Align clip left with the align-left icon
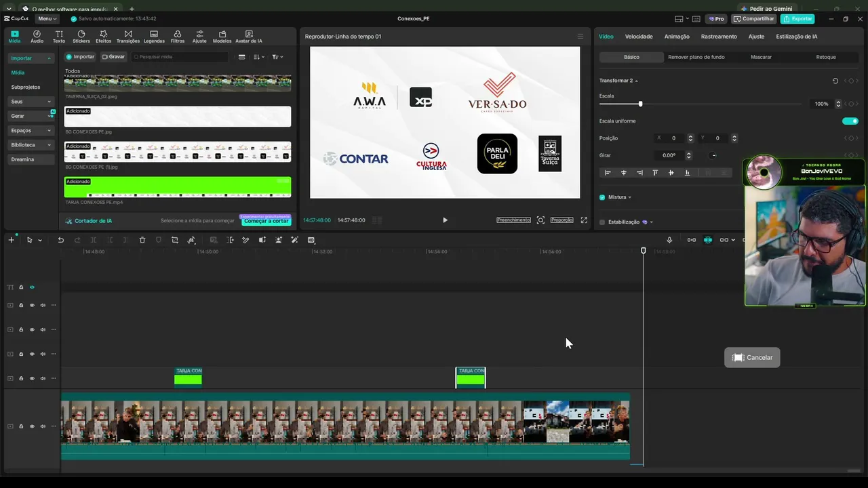 pyautogui.click(x=608, y=173)
